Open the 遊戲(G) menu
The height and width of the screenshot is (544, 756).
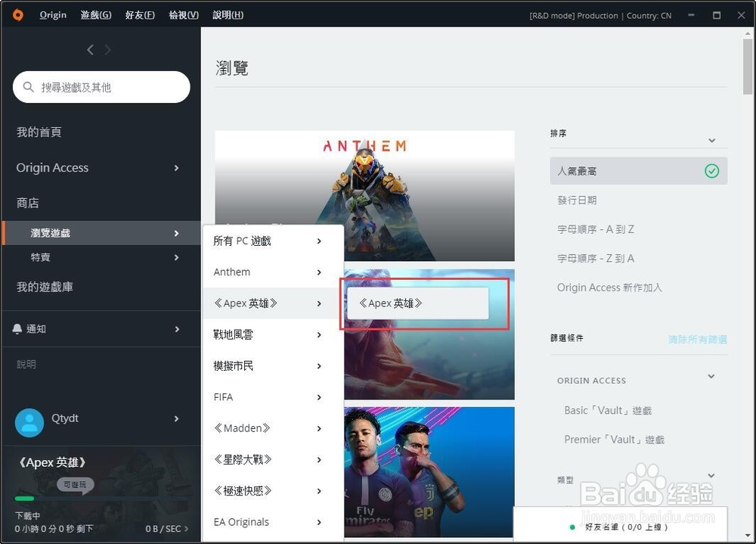(96, 15)
